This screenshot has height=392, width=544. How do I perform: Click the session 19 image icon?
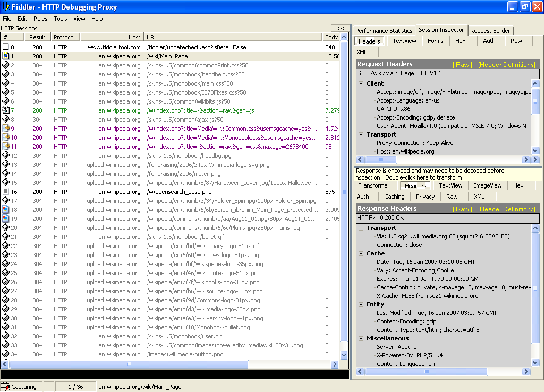6,218
